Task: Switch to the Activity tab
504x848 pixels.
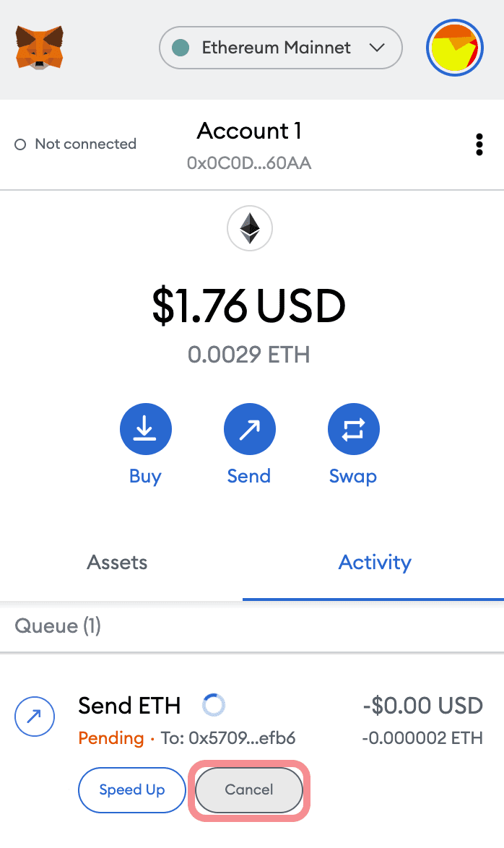Action: (375, 563)
